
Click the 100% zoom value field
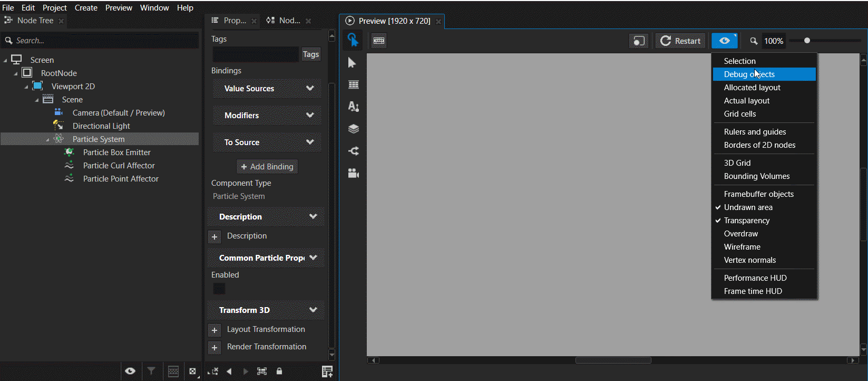coord(774,41)
